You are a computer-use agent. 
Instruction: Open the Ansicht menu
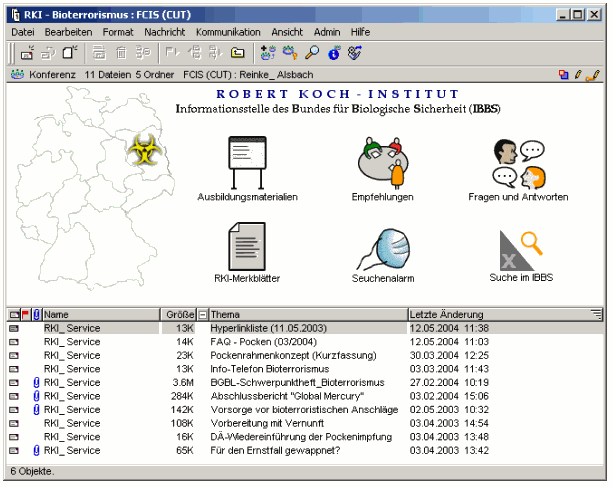pos(287,32)
